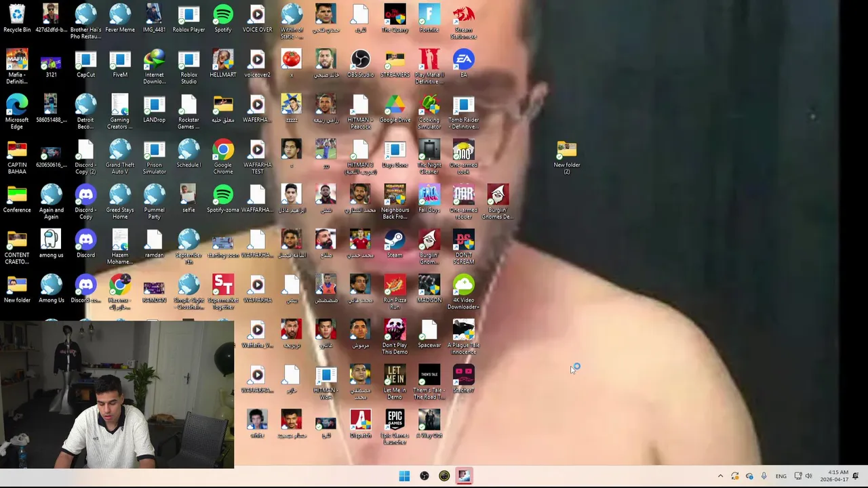Open the Google Drive shortcut

[395, 109]
